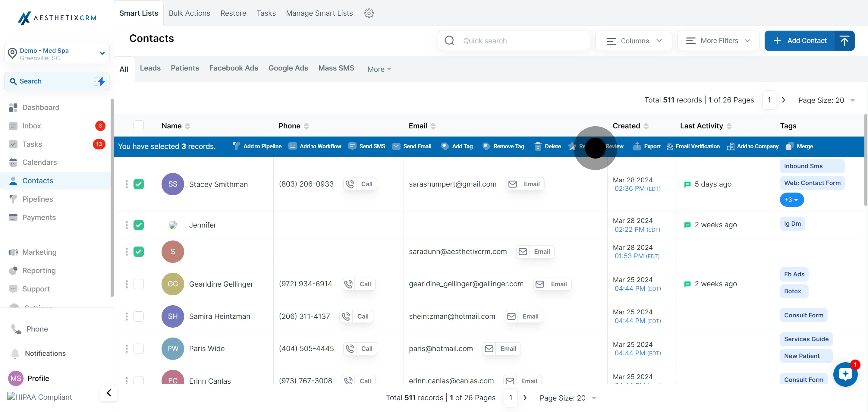This screenshot has height=412, width=868.
Task: Open the Columns dropdown
Action: click(x=634, y=41)
